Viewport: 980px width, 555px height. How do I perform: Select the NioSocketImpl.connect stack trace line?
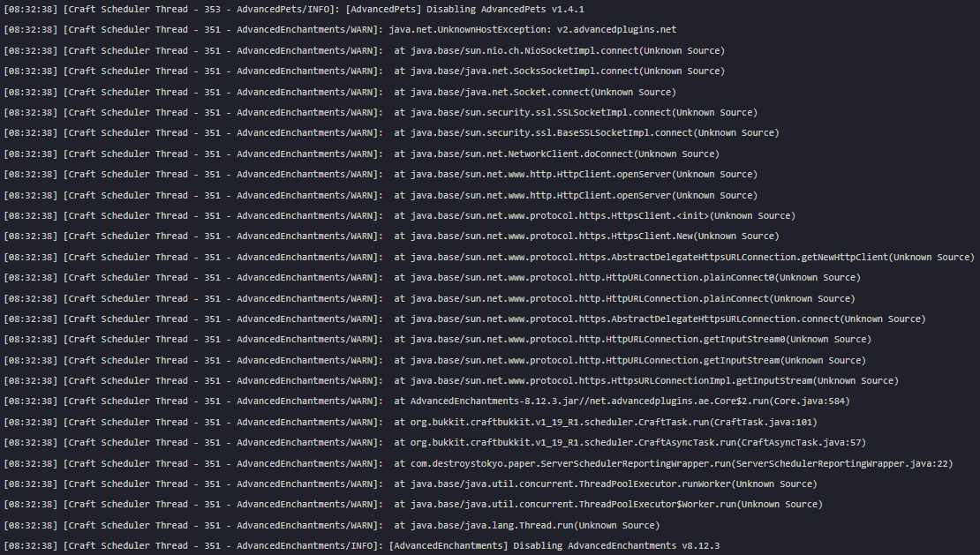point(574,50)
